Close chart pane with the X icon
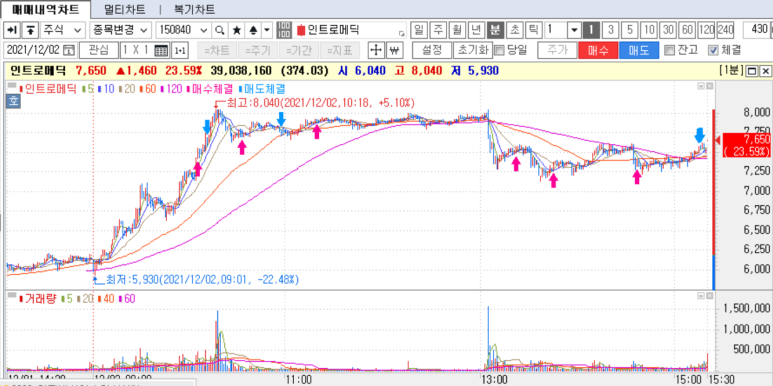The width and height of the screenshot is (773, 386). pos(765,71)
